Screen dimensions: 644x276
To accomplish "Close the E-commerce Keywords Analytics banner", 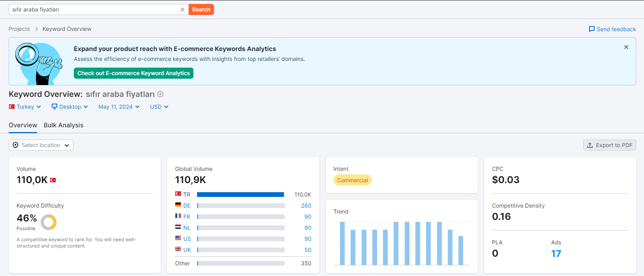I will pyautogui.click(x=626, y=47).
